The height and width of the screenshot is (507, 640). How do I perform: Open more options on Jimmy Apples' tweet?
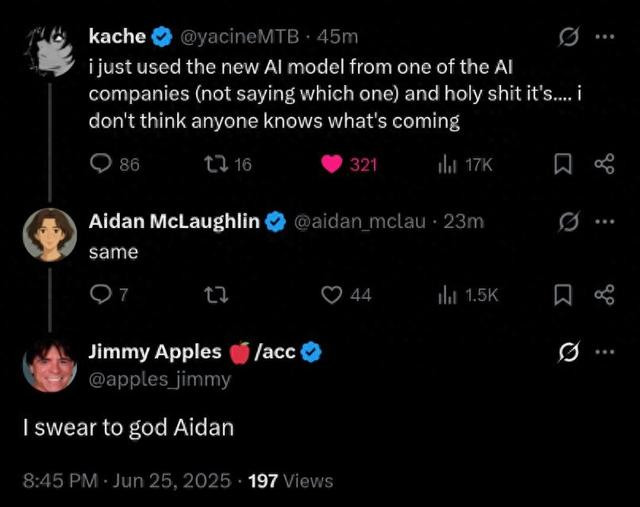(x=605, y=351)
